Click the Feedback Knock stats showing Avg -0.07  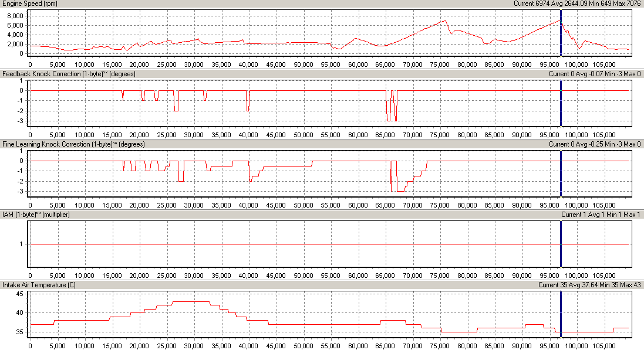tap(594, 74)
